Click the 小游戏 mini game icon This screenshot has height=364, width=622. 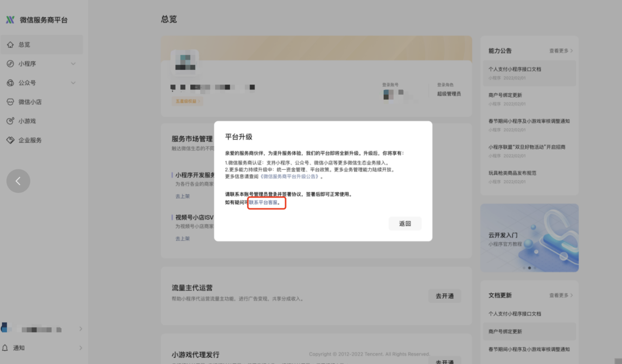point(10,121)
